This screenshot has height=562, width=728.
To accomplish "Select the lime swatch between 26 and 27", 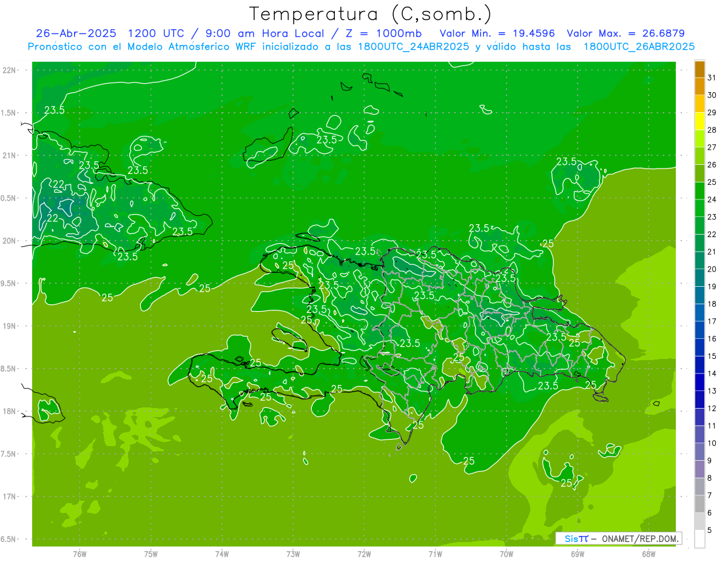I will pyautogui.click(x=699, y=156).
